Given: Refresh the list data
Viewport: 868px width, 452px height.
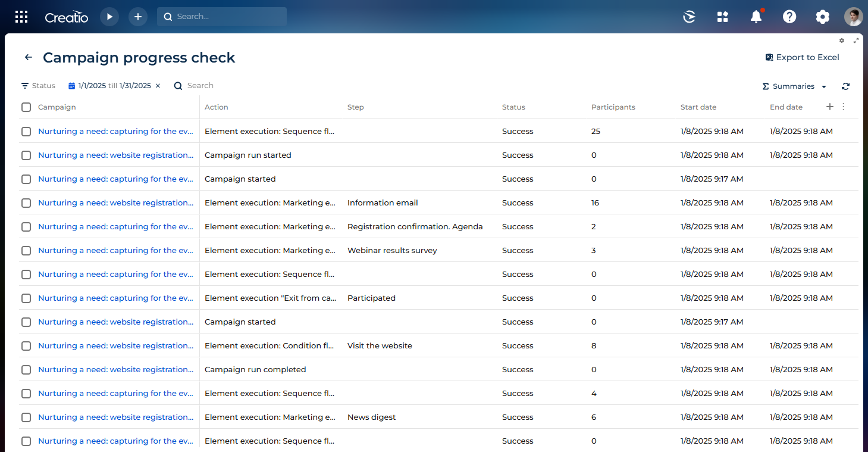Looking at the screenshot, I should 845,86.
